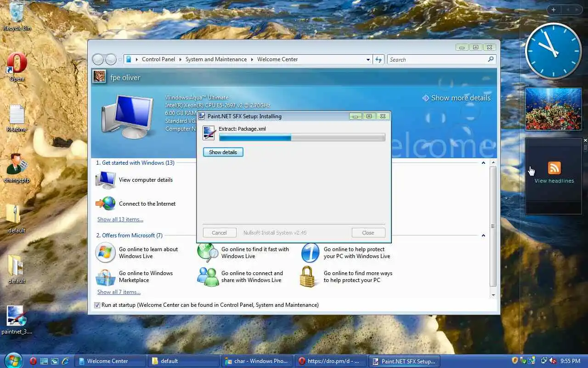Click the Back navigation arrow in Welcome Center
Screen dimensions: 588x368
98,59
